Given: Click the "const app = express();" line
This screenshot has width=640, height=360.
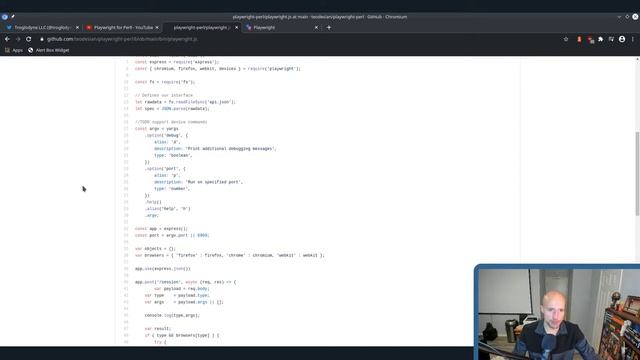Looking at the screenshot, I should tap(161, 229).
